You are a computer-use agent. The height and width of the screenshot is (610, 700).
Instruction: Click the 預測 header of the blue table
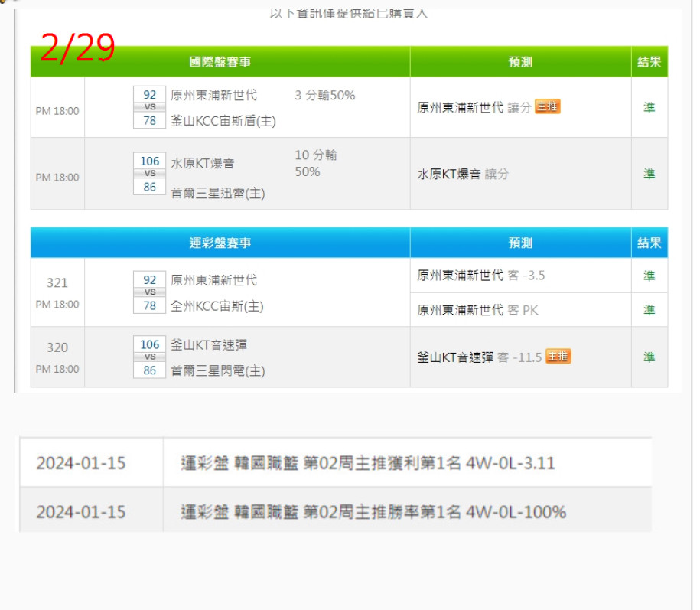(x=520, y=243)
